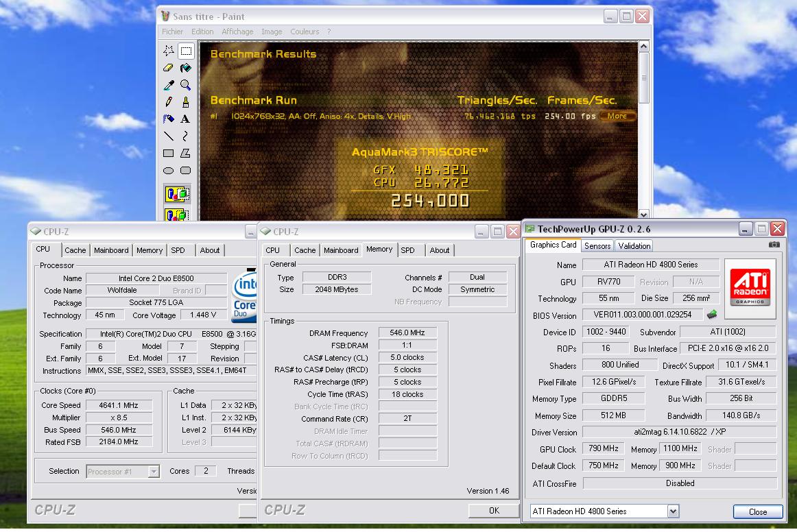797x532 pixels.
Task: Select the Free-Form Select tool in Paint
Action: point(169,50)
